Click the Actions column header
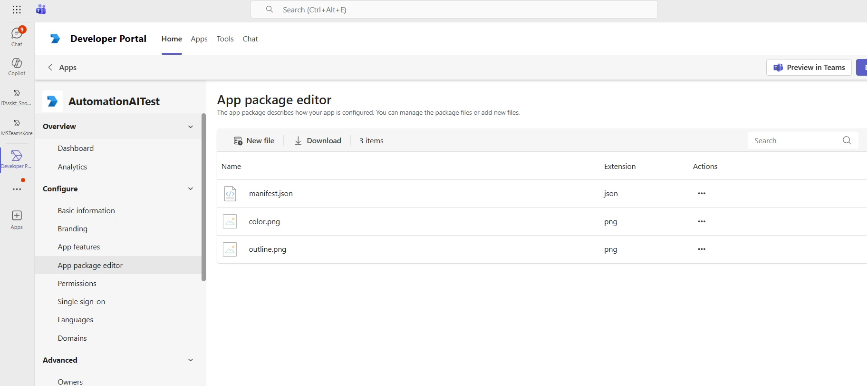 pos(705,166)
